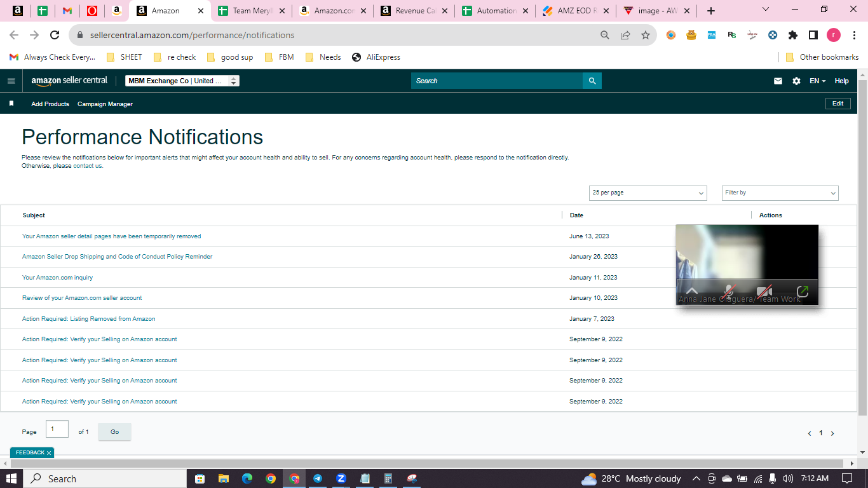This screenshot has width=868, height=488.
Task: Click the pink profile avatar in Chrome
Action: pyautogui.click(x=834, y=36)
